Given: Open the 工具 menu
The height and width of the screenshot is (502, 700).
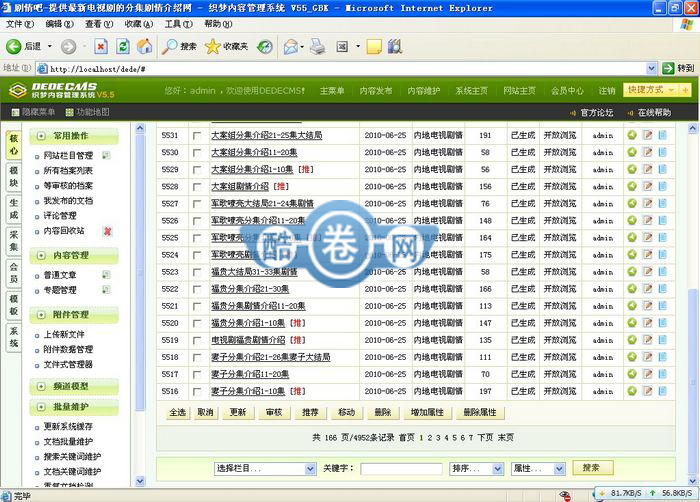Looking at the screenshot, I should [179, 24].
